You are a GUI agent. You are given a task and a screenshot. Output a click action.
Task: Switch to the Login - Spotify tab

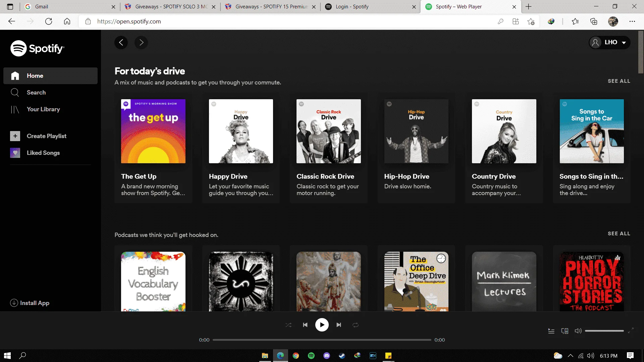pyautogui.click(x=370, y=7)
